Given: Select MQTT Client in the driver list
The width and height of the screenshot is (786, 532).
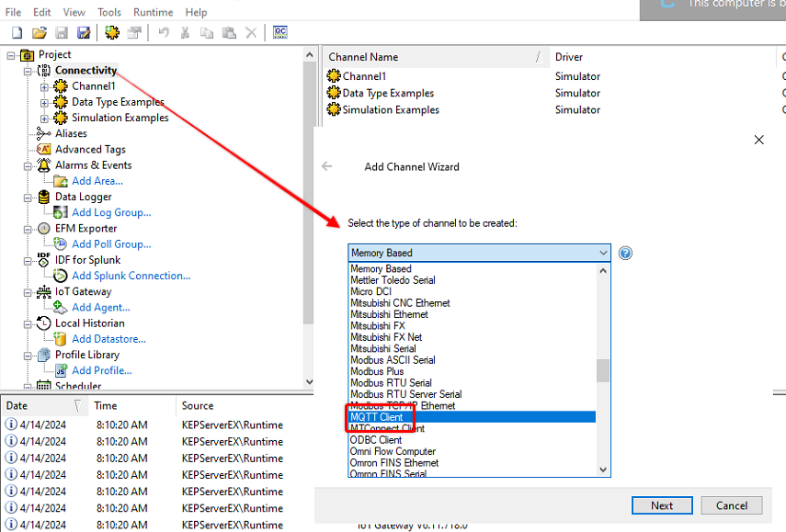Looking at the screenshot, I should (473, 417).
